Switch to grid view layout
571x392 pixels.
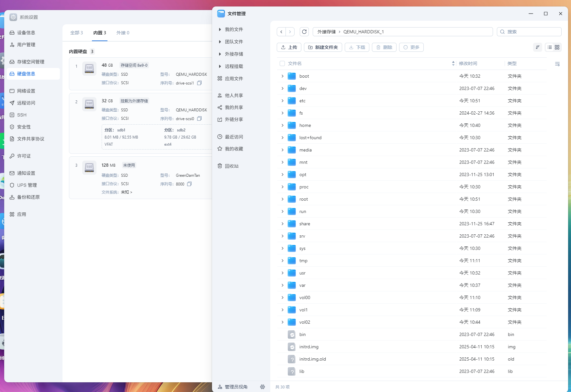(557, 47)
